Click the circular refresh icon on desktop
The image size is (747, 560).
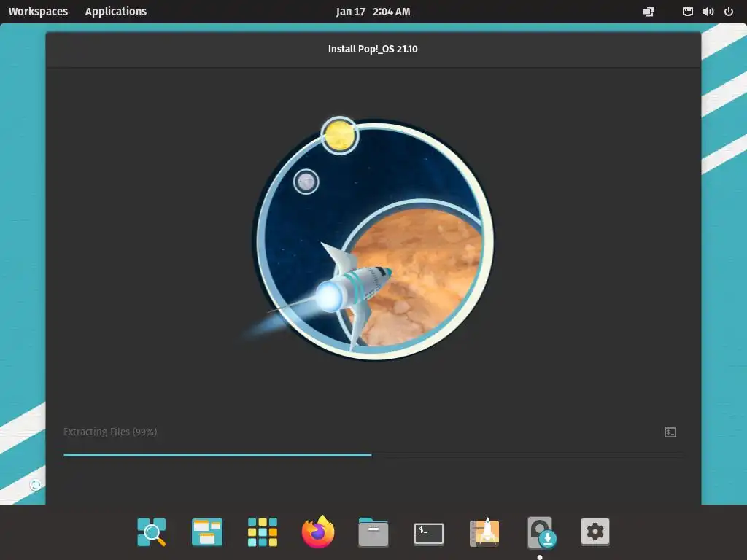(35, 485)
